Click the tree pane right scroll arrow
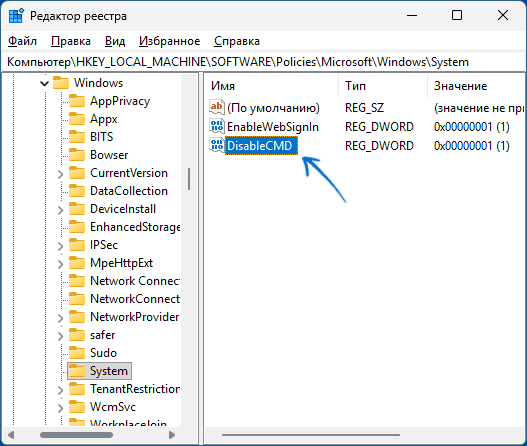 pyautogui.click(x=172, y=435)
